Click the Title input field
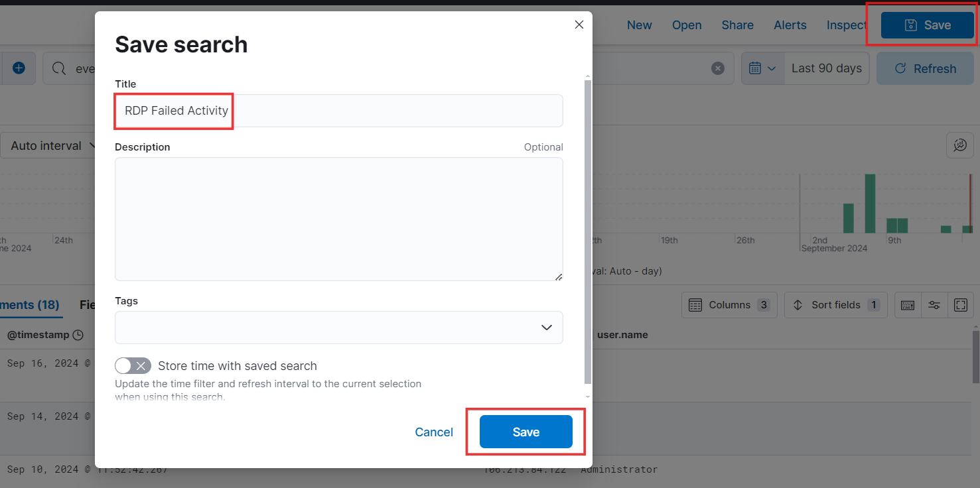 point(339,111)
